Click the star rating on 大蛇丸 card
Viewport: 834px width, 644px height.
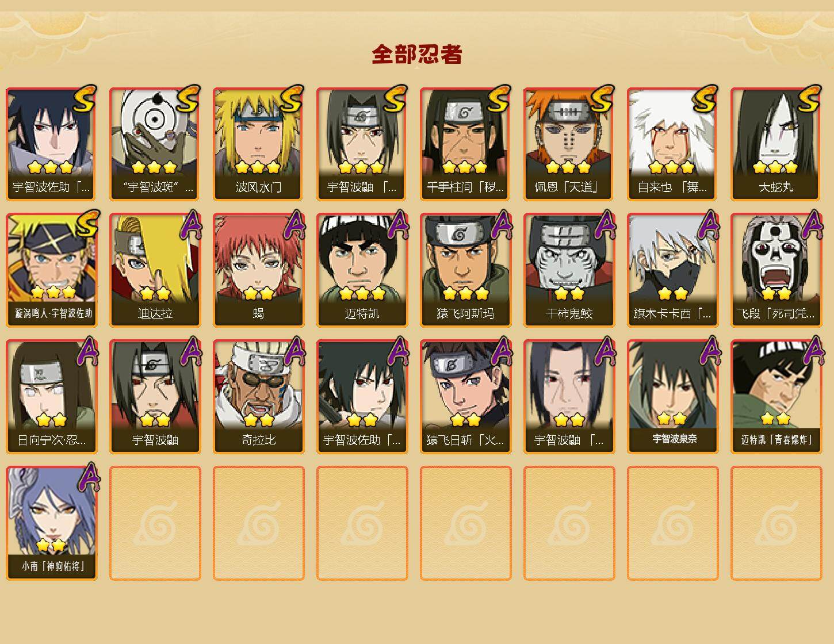pyautogui.click(x=775, y=167)
